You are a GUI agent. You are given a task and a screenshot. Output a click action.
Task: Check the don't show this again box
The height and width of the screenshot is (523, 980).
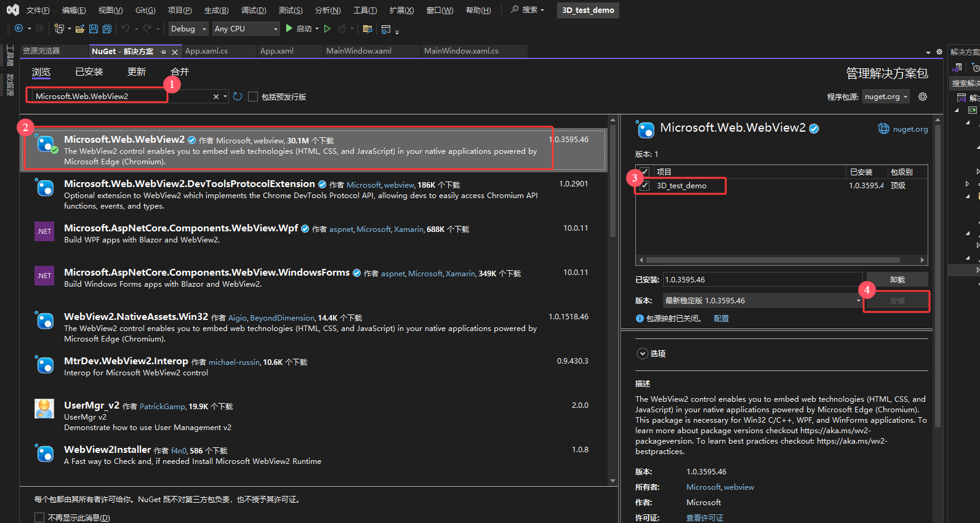pyautogui.click(x=39, y=517)
